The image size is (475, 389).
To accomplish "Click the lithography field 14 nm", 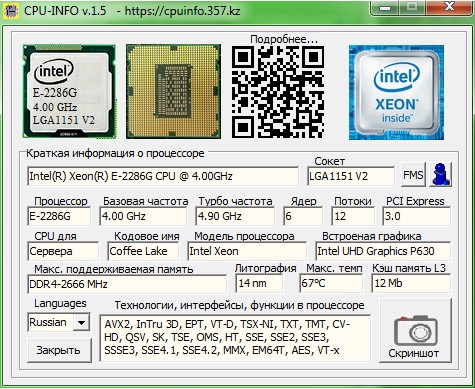I will 259,284.
